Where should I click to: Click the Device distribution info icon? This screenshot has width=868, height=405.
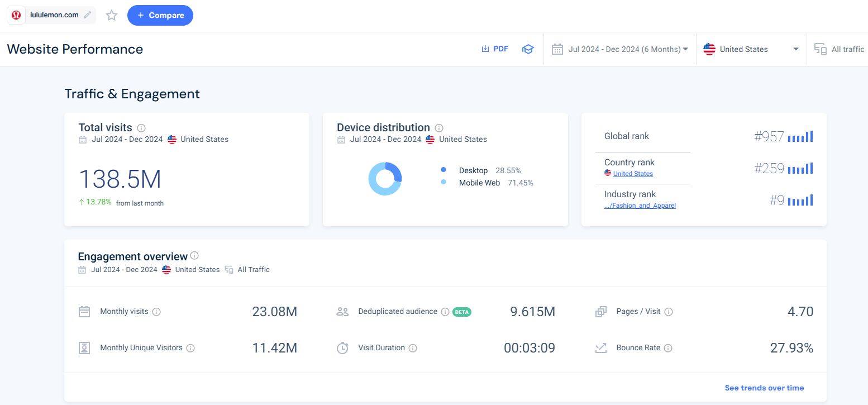click(439, 128)
